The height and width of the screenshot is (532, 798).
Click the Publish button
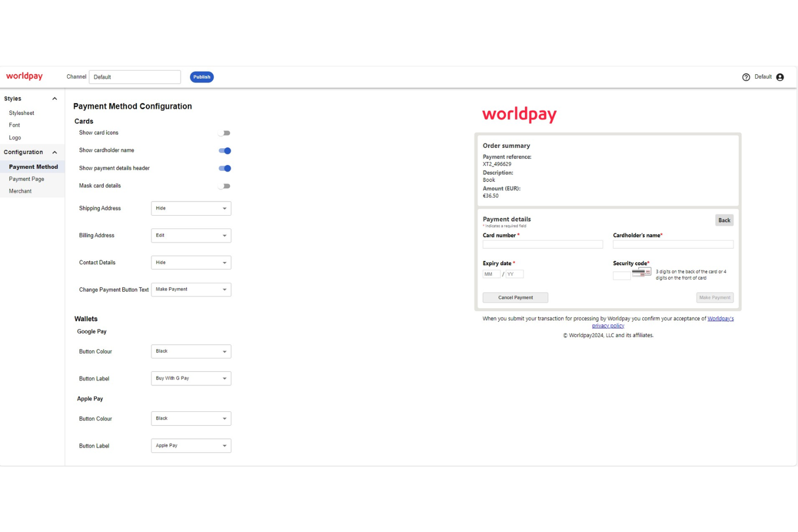[201, 77]
